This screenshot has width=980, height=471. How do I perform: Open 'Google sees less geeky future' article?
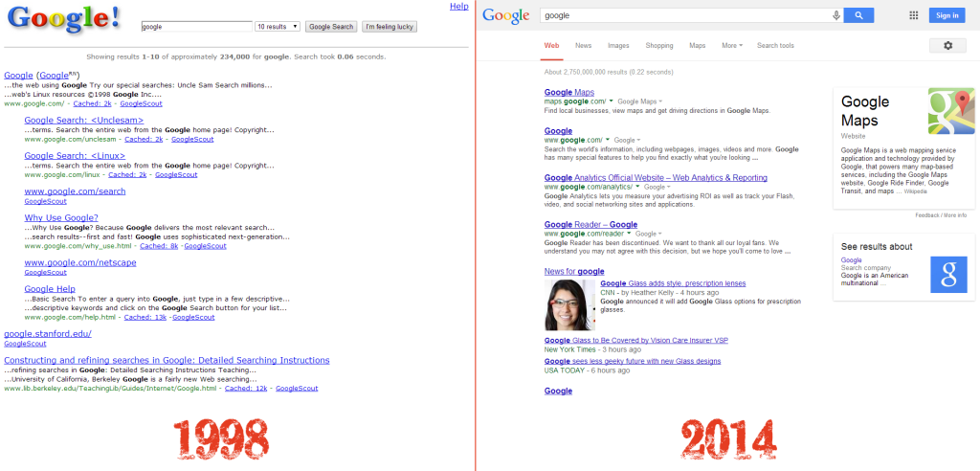(x=633, y=361)
